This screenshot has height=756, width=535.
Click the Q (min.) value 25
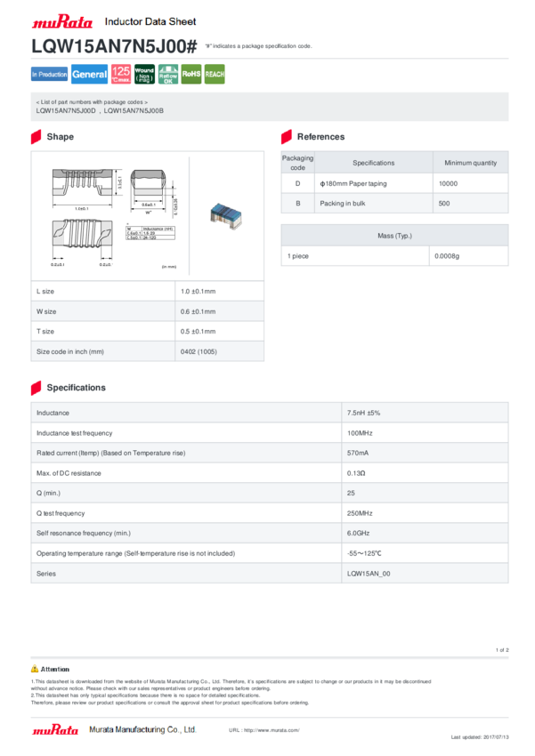coord(351,494)
